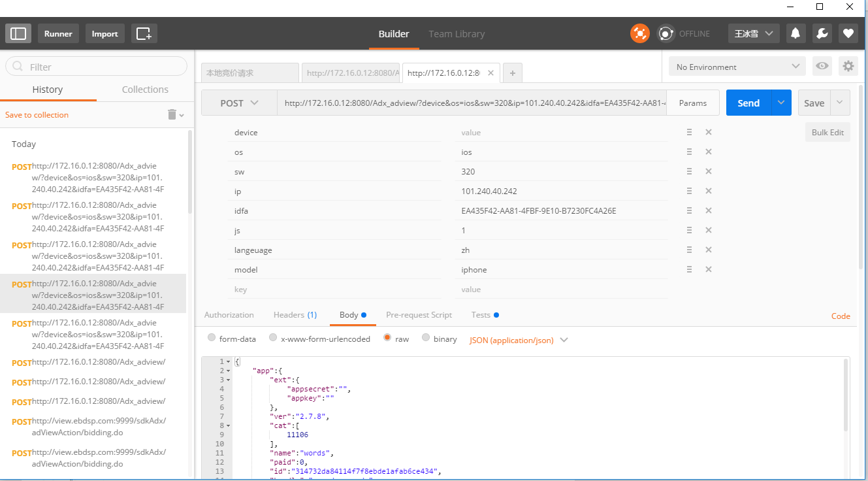This screenshot has width=868, height=481.
Task: Open the Send button dropdown arrow
Action: [x=781, y=103]
